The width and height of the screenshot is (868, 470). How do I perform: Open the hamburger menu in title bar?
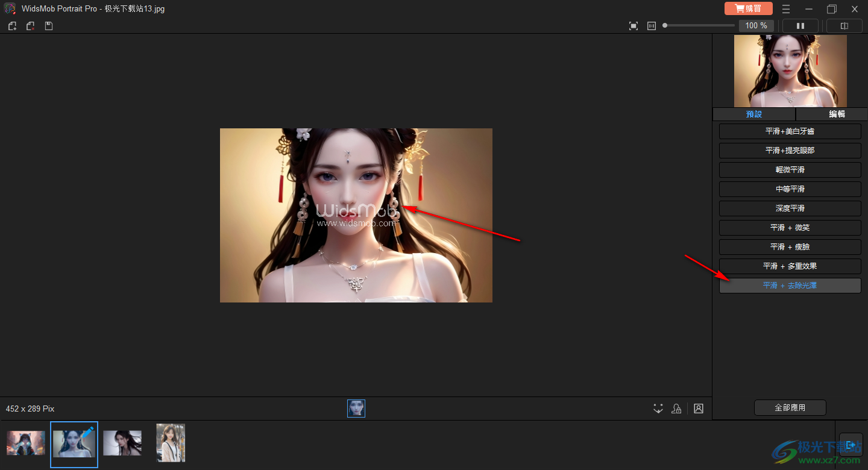[x=786, y=9]
